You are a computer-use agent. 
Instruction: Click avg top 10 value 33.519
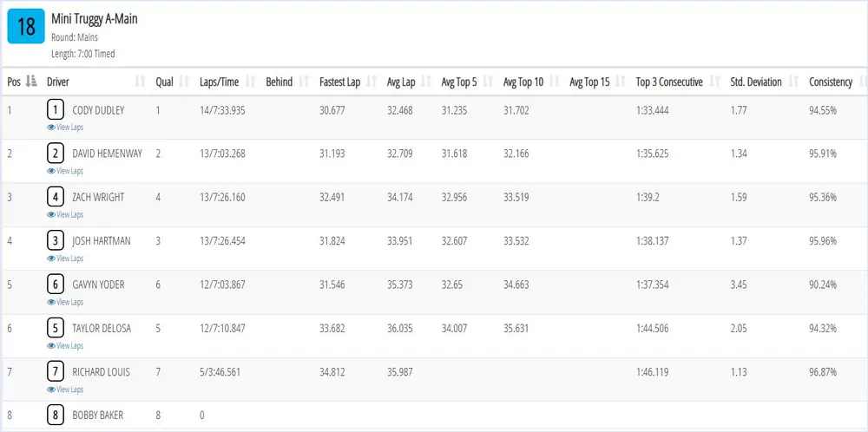click(516, 198)
